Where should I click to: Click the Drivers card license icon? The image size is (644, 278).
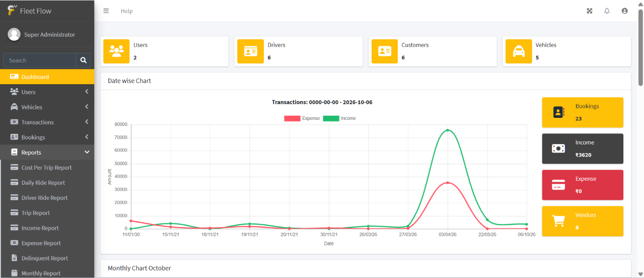click(x=250, y=51)
